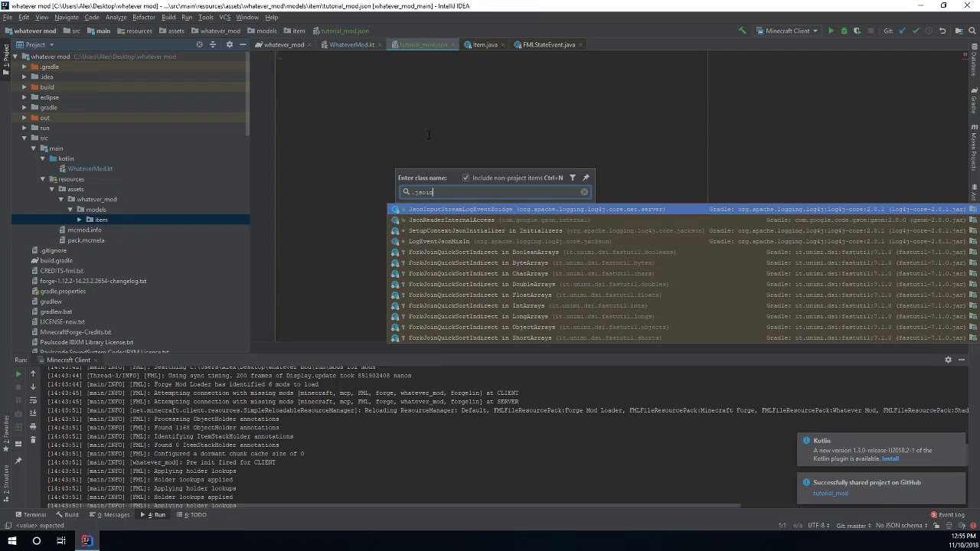Revert changes with Git rollback icon
This screenshot has height=551, width=980.
coord(942,31)
